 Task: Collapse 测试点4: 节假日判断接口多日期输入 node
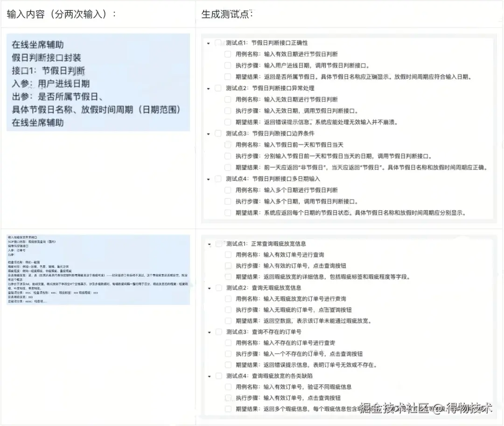click(209, 179)
